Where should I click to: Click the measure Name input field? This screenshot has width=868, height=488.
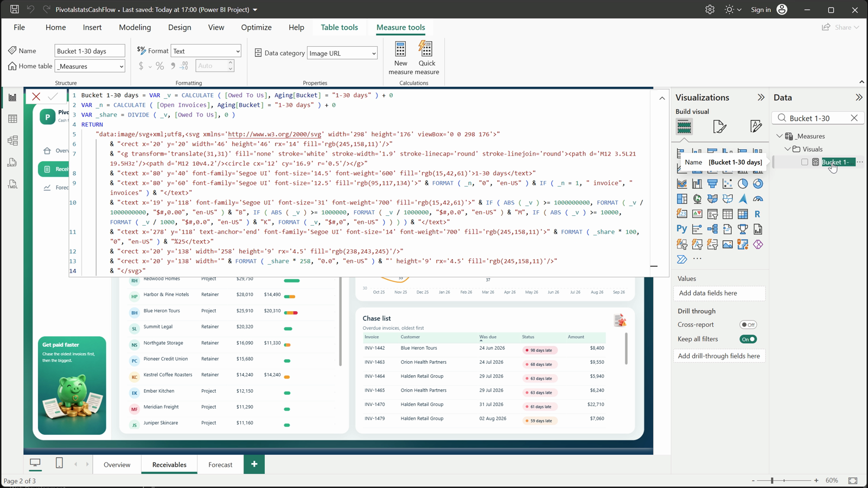point(90,51)
